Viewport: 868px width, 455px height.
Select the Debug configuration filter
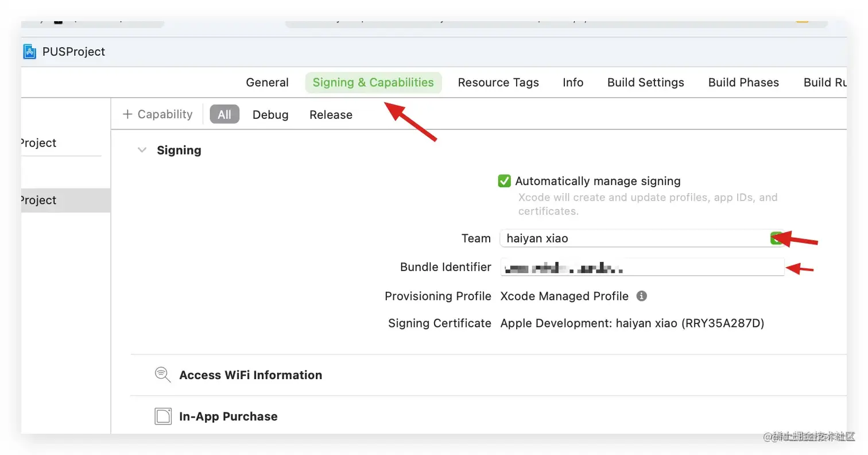click(x=270, y=115)
